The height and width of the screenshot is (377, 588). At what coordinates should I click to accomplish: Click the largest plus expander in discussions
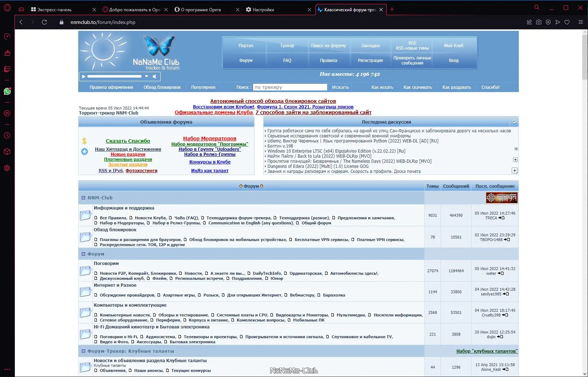(x=514, y=171)
